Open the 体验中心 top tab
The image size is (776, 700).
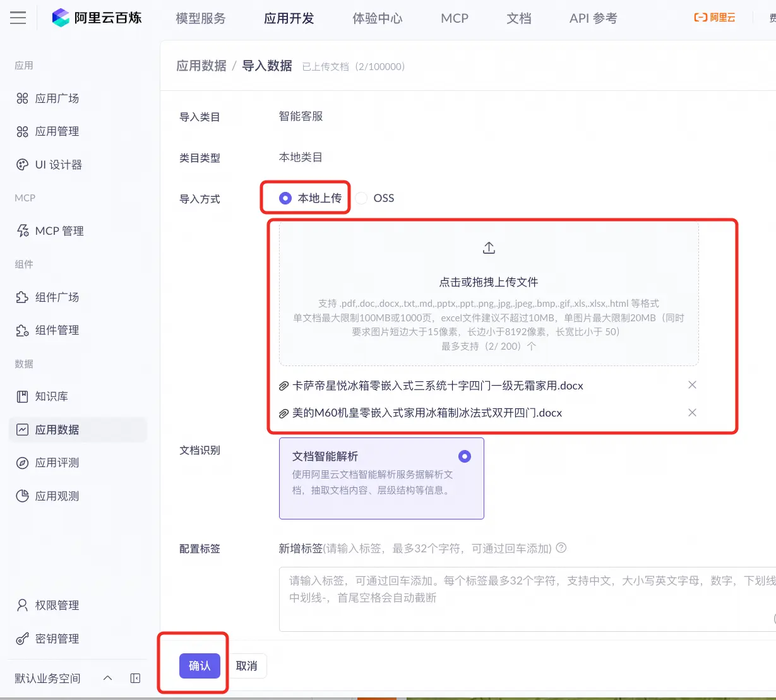point(378,18)
